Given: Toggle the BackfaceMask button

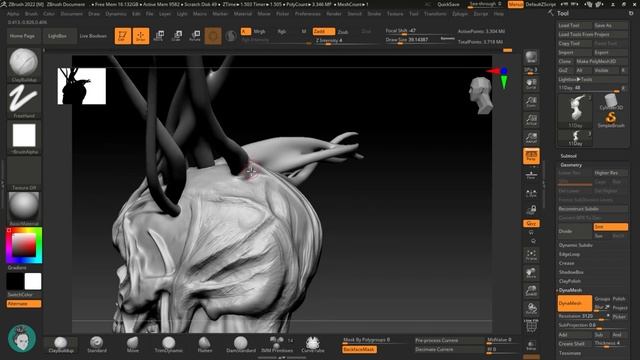Looking at the screenshot, I should 359,349.
